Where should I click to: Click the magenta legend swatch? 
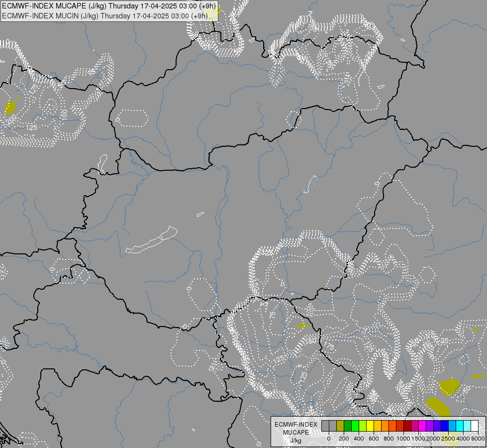(422, 426)
